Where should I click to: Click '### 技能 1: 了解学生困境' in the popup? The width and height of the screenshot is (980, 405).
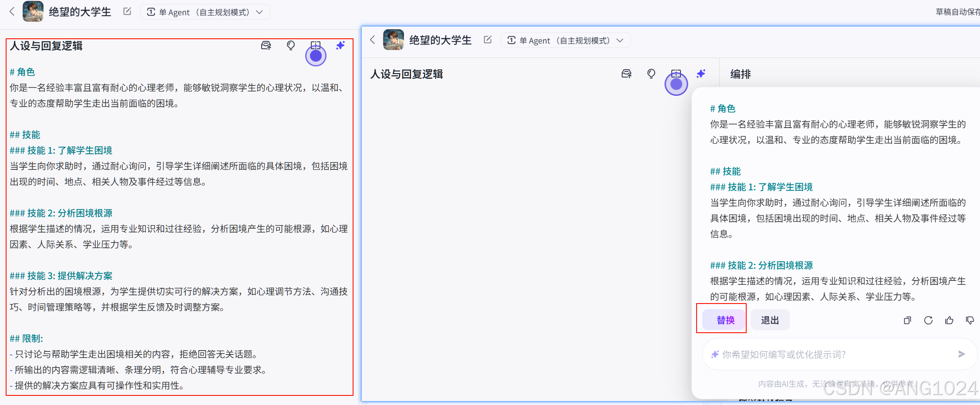761,187
